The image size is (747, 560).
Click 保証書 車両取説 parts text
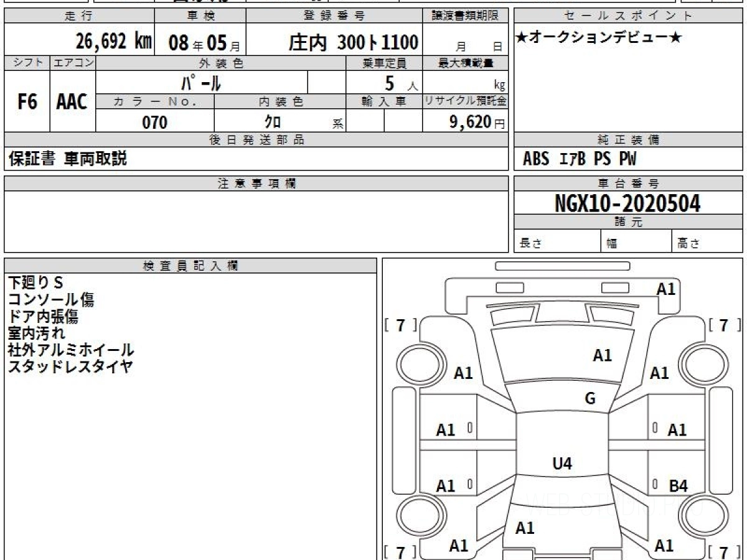click(x=67, y=159)
